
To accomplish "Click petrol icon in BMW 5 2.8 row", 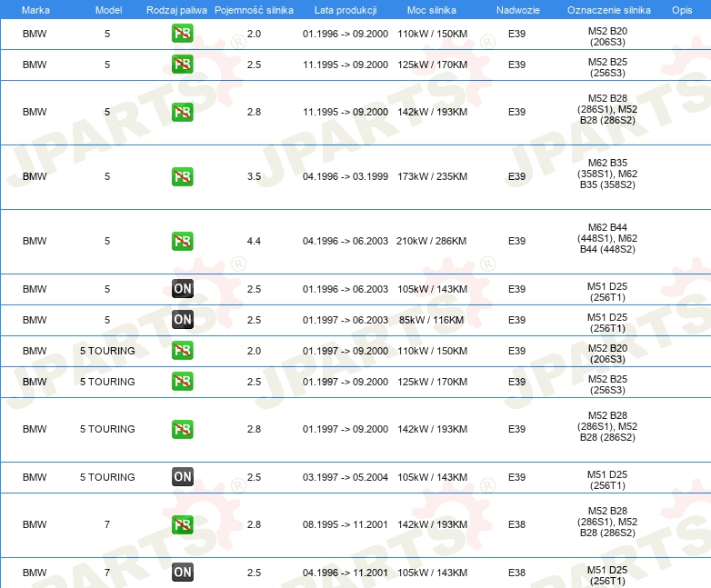I will point(182,112).
